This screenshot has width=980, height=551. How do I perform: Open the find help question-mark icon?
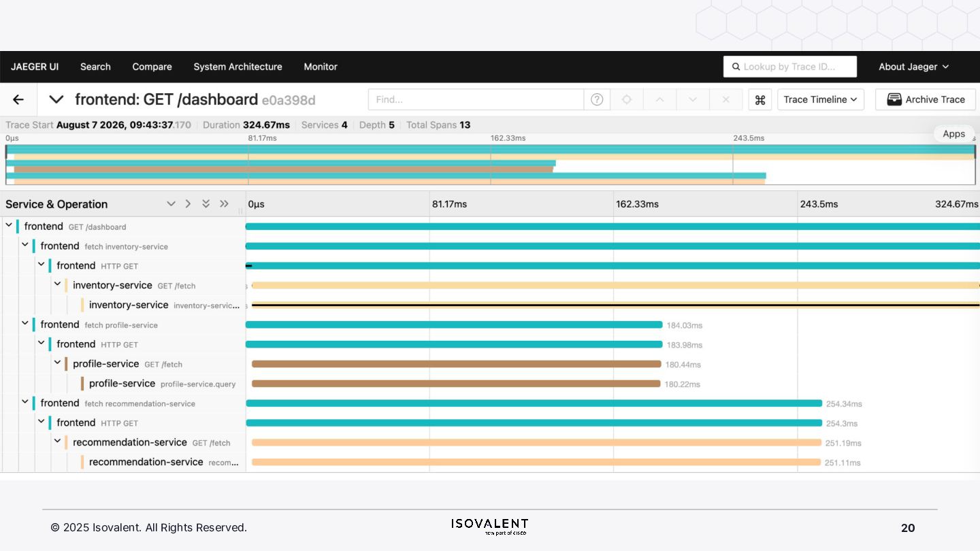pyautogui.click(x=597, y=99)
